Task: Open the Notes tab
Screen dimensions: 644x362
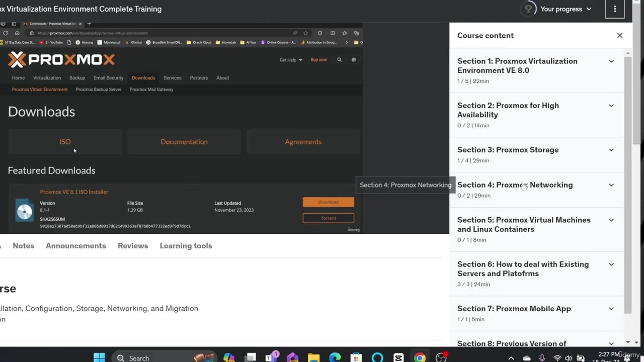Action: pyautogui.click(x=24, y=246)
